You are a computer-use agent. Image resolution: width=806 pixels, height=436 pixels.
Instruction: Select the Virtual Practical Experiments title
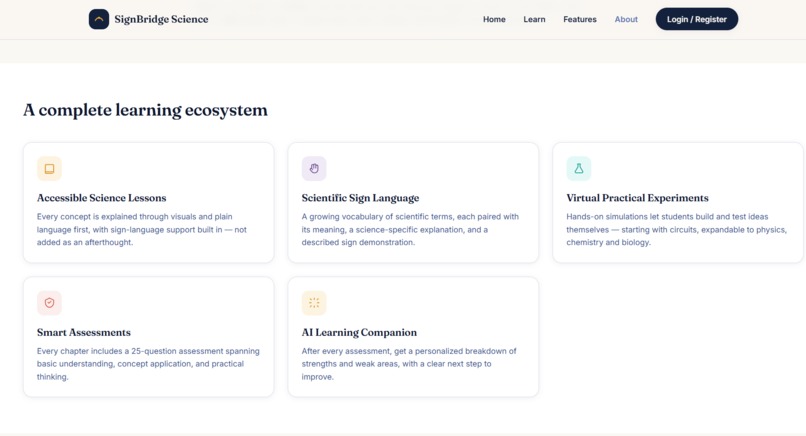[x=637, y=198]
